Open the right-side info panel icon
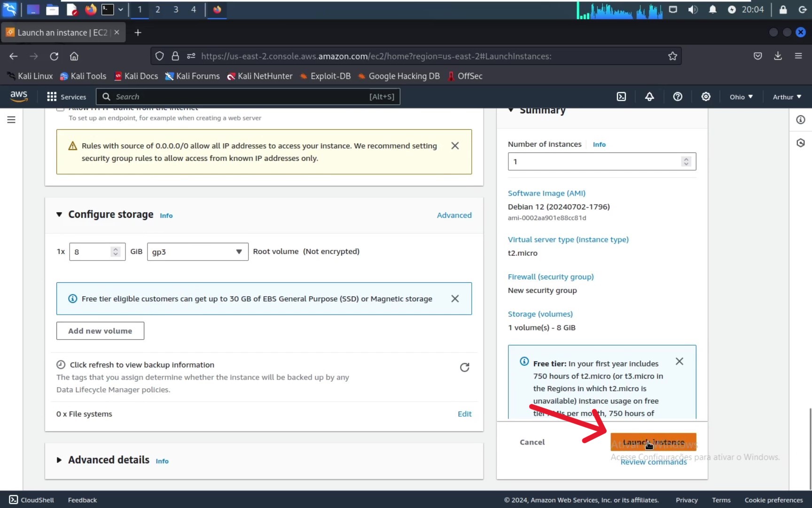Image resolution: width=812 pixels, height=508 pixels. 801,120
